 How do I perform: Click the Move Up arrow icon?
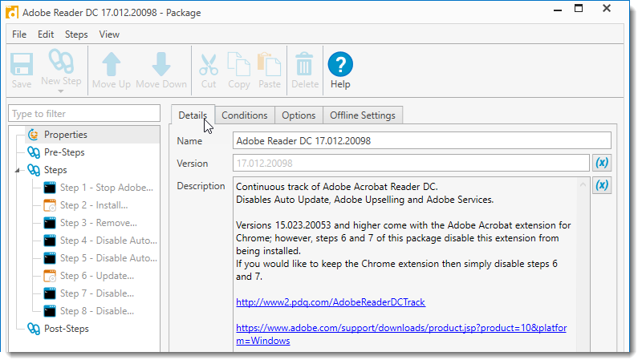tap(111, 66)
